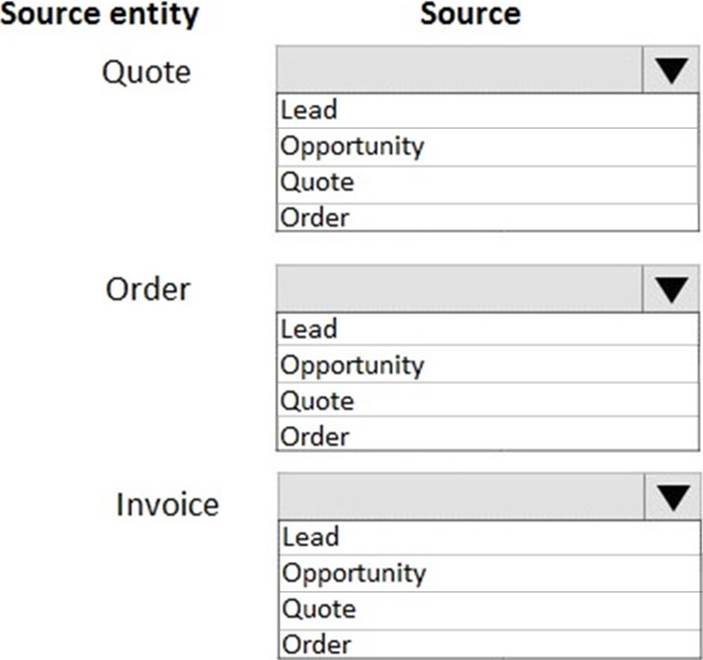The width and height of the screenshot is (703, 660).
Task: Click the Source entity column header
Action: 100,14
